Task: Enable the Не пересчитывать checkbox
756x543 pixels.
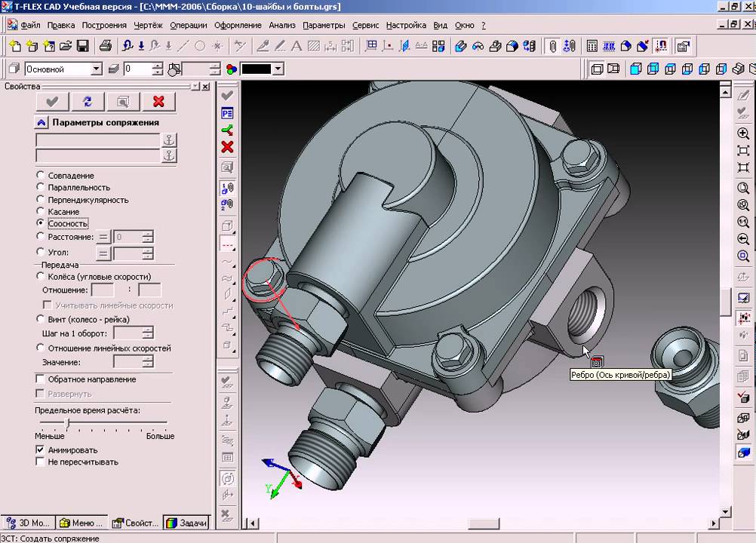Action: click(x=40, y=462)
